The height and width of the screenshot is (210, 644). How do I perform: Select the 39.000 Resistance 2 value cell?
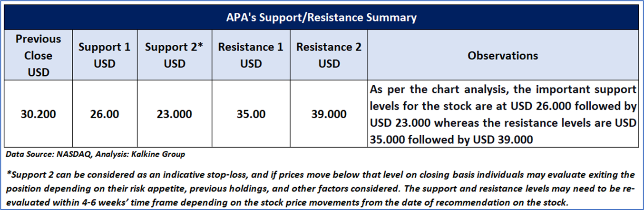pyautogui.click(x=329, y=115)
